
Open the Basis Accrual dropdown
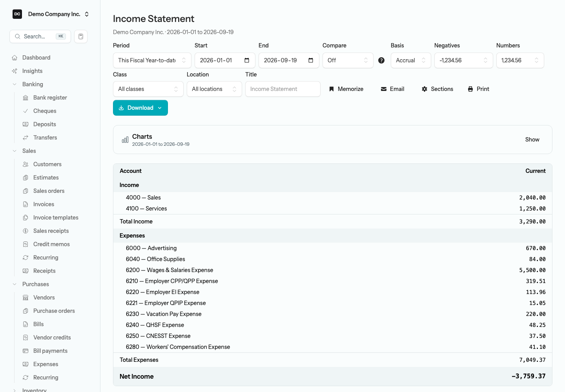click(411, 60)
